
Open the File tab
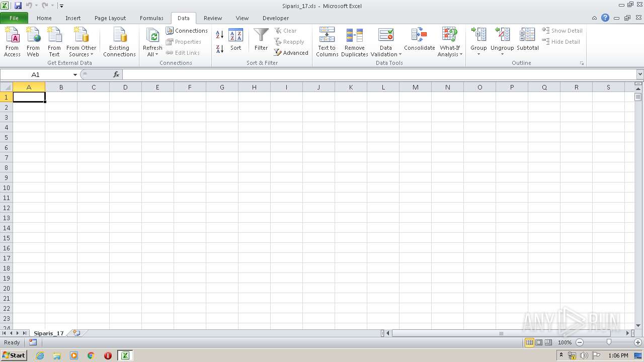[x=14, y=18]
